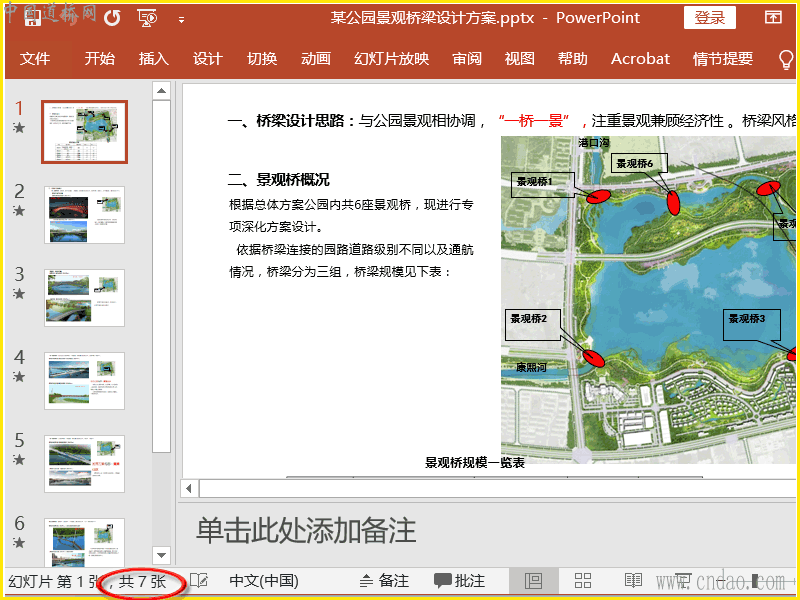Switch to Reading view icon
Image resolution: width=800 pixels, height=600 pixels.
point(633,581)
